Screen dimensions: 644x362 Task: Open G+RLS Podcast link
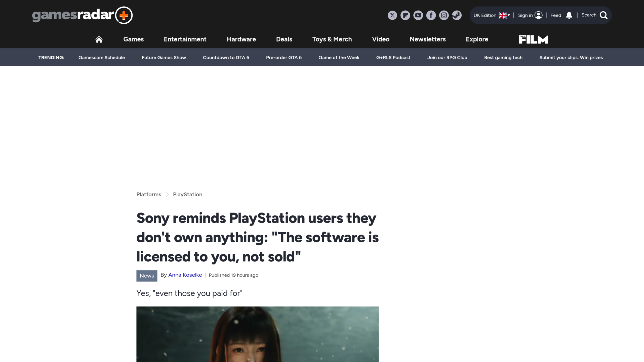click(x=393, y=58)
